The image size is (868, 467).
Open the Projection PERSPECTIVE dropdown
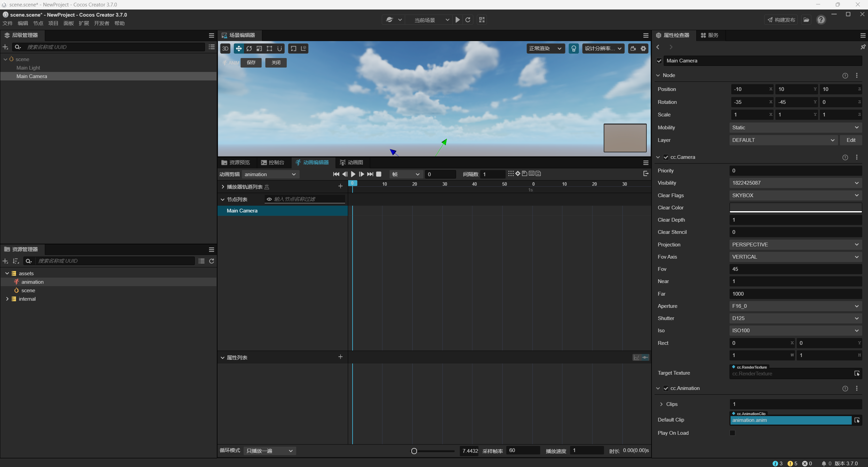click(x=795, y=244)
